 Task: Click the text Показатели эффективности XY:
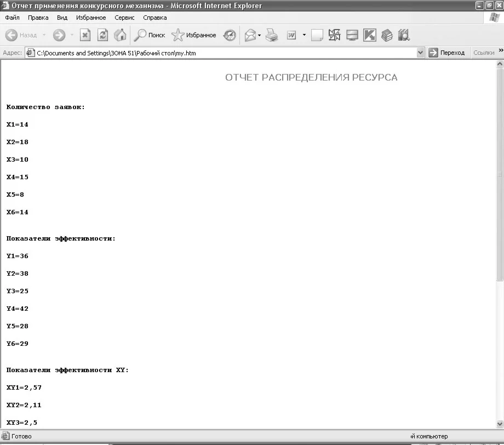click(67, 370)
